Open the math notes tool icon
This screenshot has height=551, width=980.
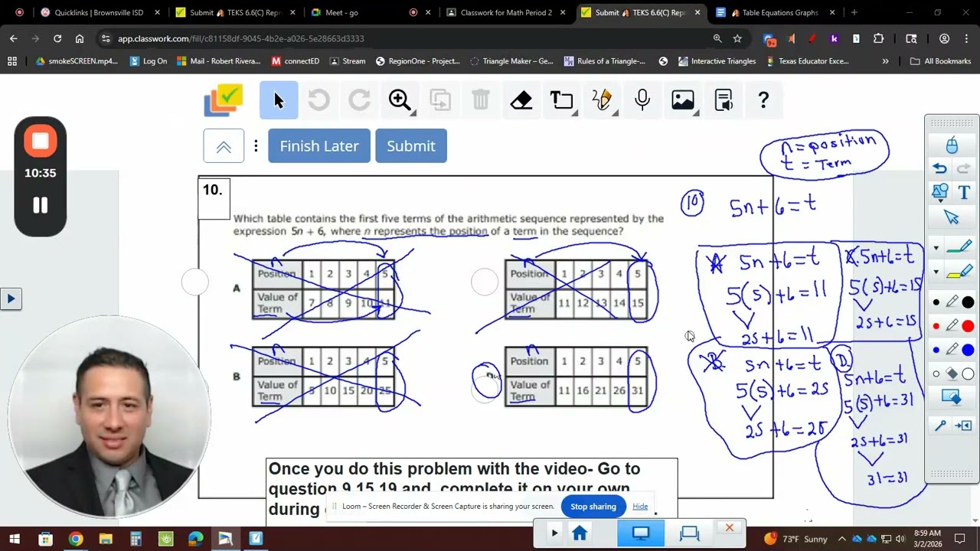[724, 100]
